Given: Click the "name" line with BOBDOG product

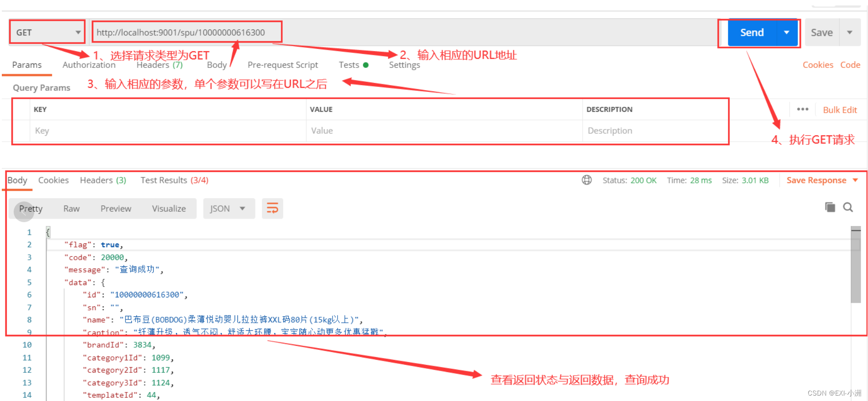Looking at the screenshot, I should [222, 320].
